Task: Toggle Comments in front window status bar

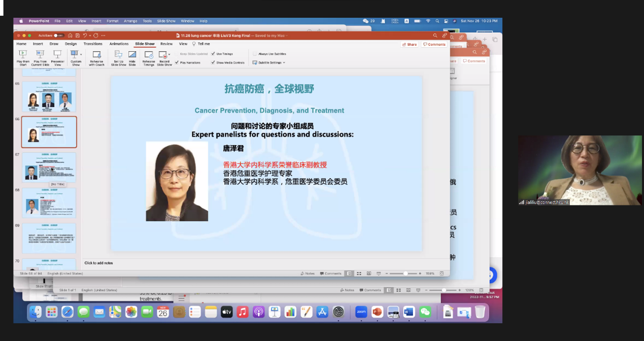Action: click(x=331, y=274)
